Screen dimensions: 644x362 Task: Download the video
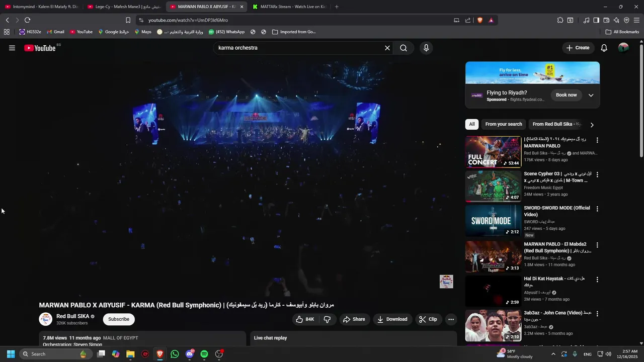tap(392, 319)
